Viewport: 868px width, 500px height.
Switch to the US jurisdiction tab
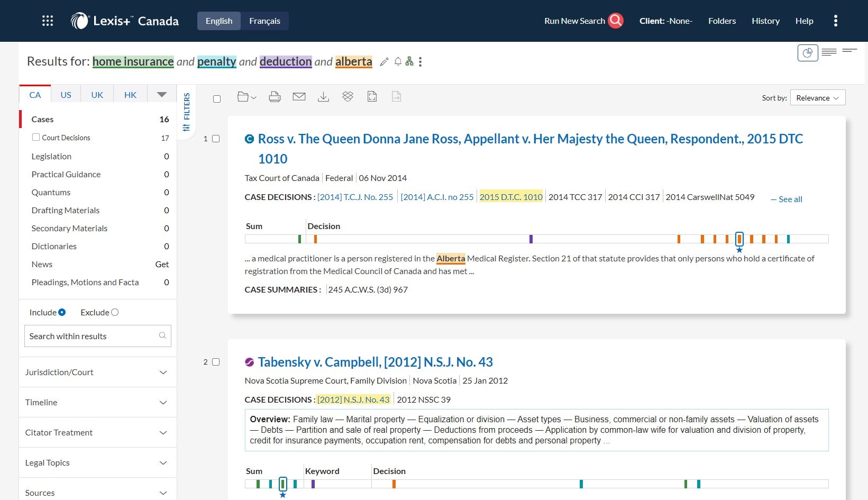tap(66, 95)
